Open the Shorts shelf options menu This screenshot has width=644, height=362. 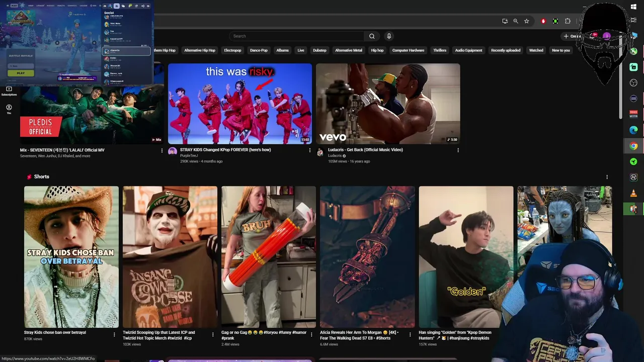pos(607,177)
